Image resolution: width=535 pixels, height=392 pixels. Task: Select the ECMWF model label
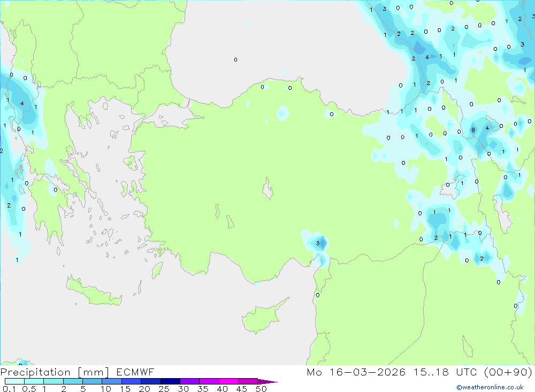pyautogui.click(x=135, y=372)
